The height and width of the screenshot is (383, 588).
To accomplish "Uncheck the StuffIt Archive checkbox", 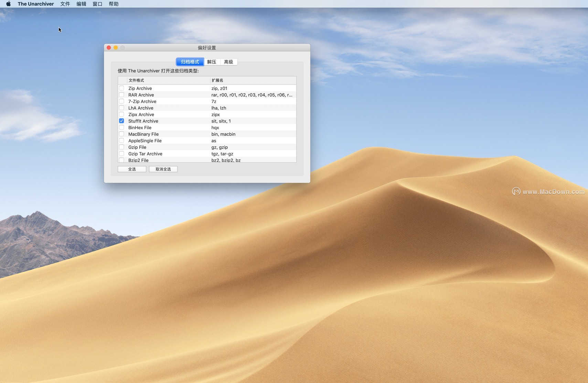I will pyautogui.click(x=121, y=121).
